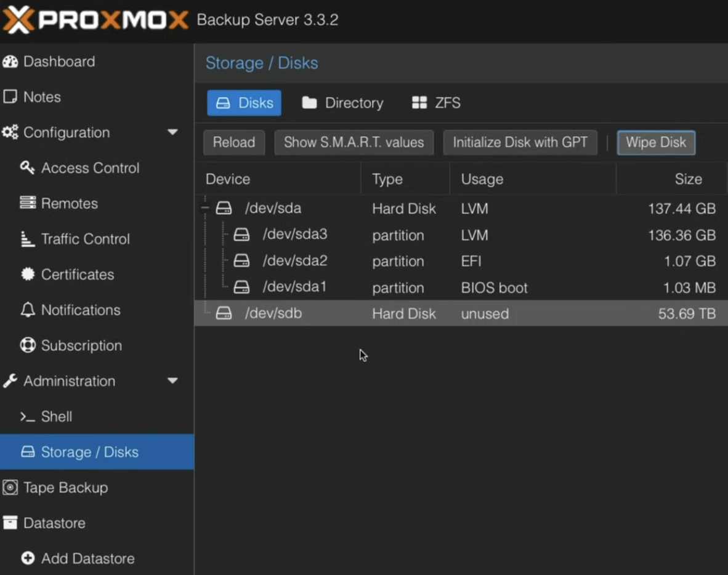Click Initialize Disk with GPT
This screenshot has height=575, width=728.
point(520,142)
